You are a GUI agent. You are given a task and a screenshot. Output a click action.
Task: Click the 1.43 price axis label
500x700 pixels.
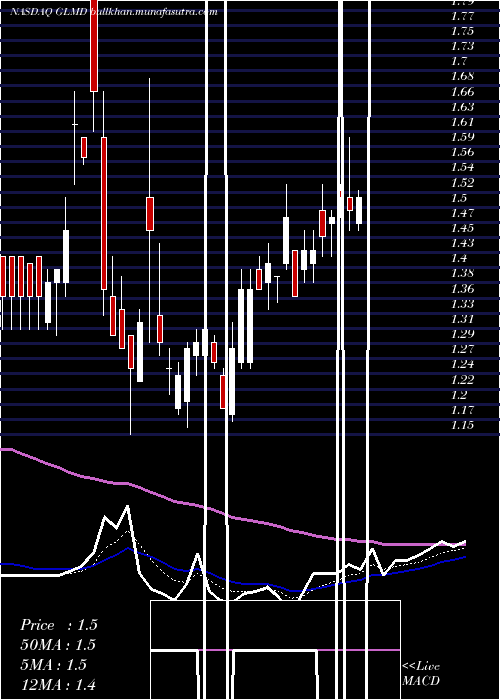[462, 243]
